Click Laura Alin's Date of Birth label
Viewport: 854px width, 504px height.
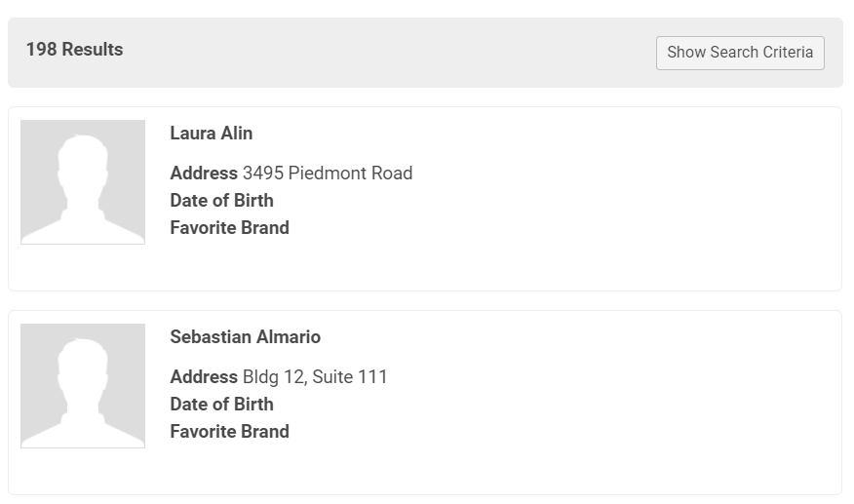point(221,201)
